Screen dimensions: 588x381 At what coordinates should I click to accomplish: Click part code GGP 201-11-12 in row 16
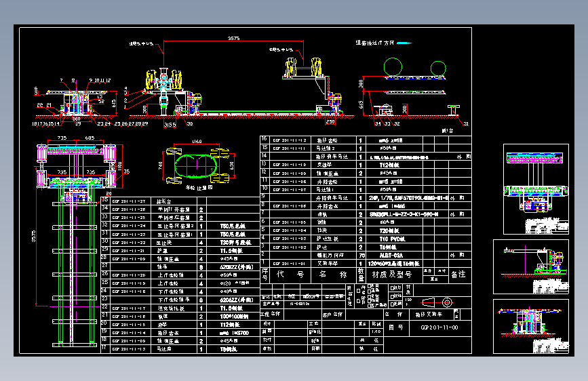290,140
